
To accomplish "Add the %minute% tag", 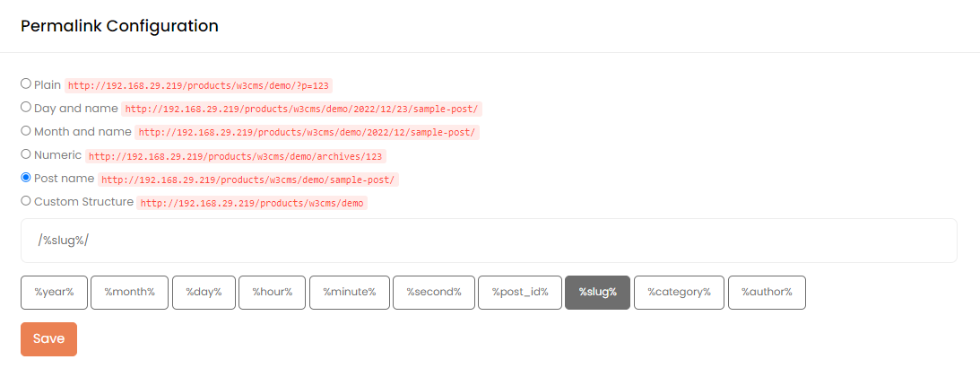I will [x=350, y=293].
